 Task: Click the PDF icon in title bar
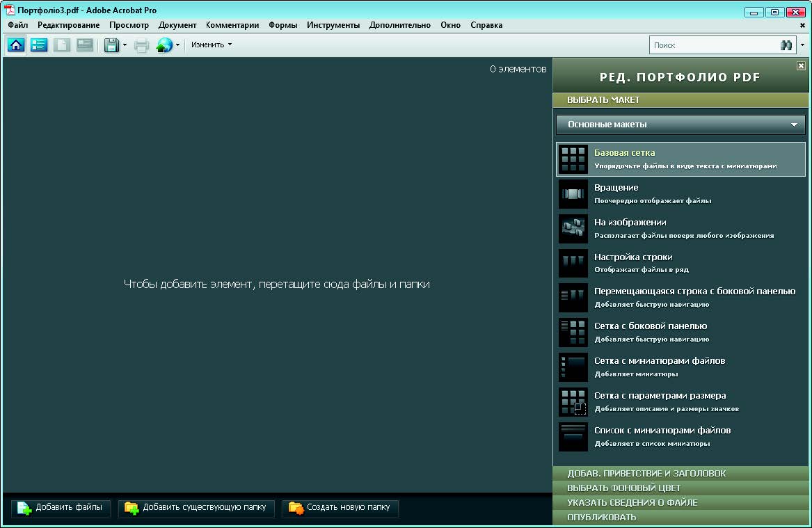(x=9, y=10)
